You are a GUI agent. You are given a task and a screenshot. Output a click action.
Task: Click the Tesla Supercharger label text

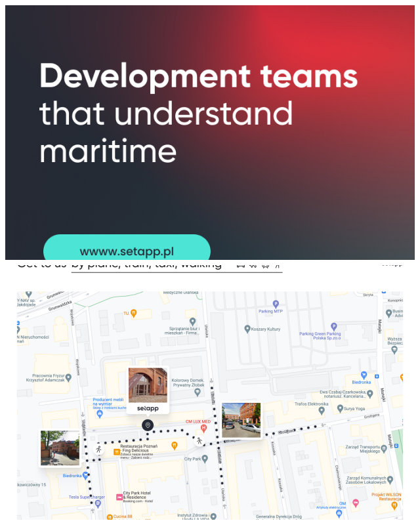(87, 497)
